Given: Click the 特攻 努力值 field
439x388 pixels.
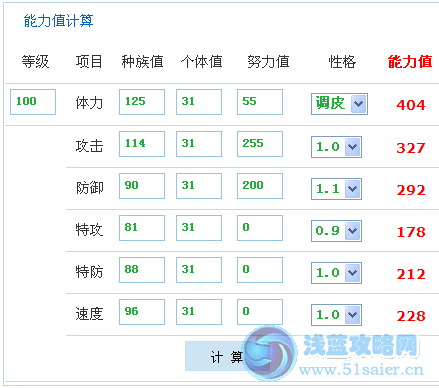Looking at the screenshot, I should pos(260,228).
